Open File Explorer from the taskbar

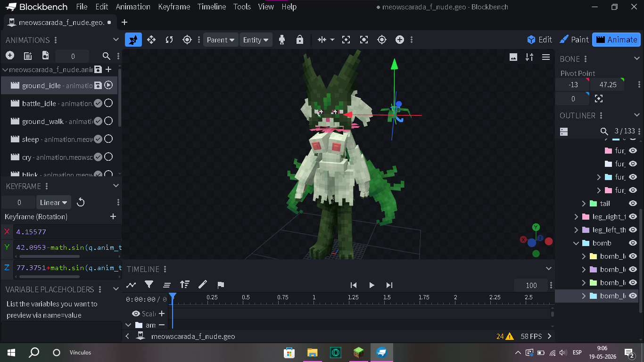click(x=312, y=352)
